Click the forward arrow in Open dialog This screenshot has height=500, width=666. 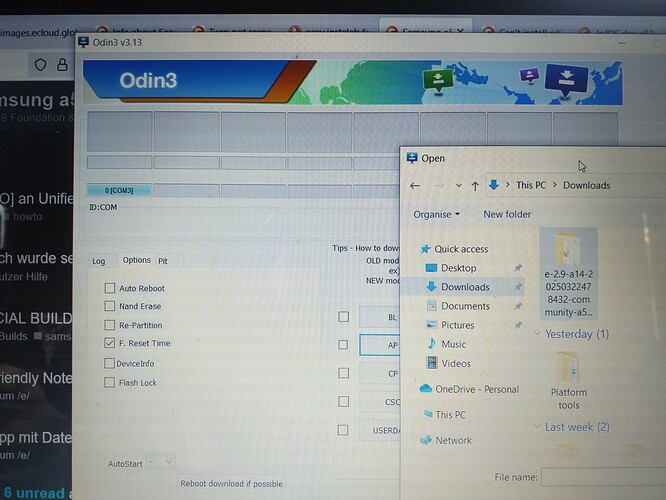[440, 186]
